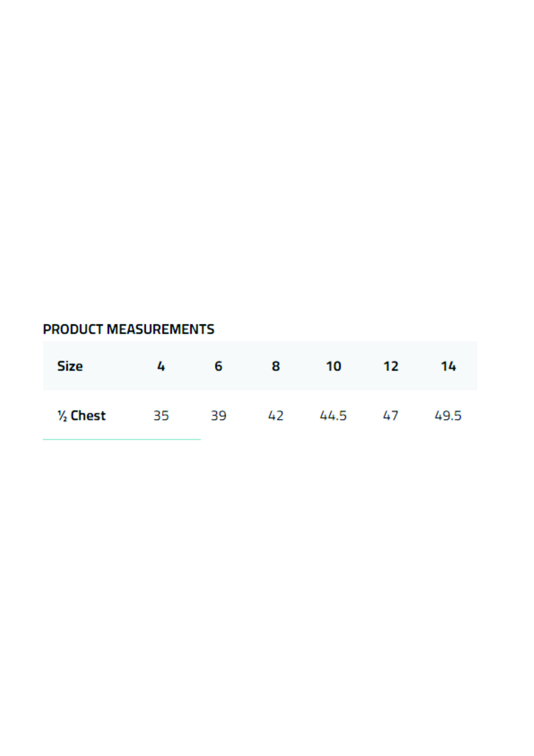Click chest value 49.5

pos(448,416)
